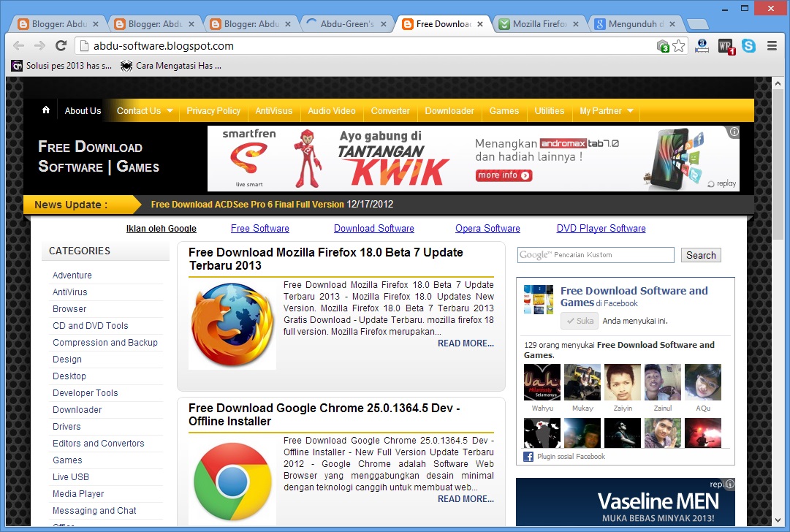The image size is (790, 532).
Task: Open the Opera Software ad link
Action: coord(487,228)
